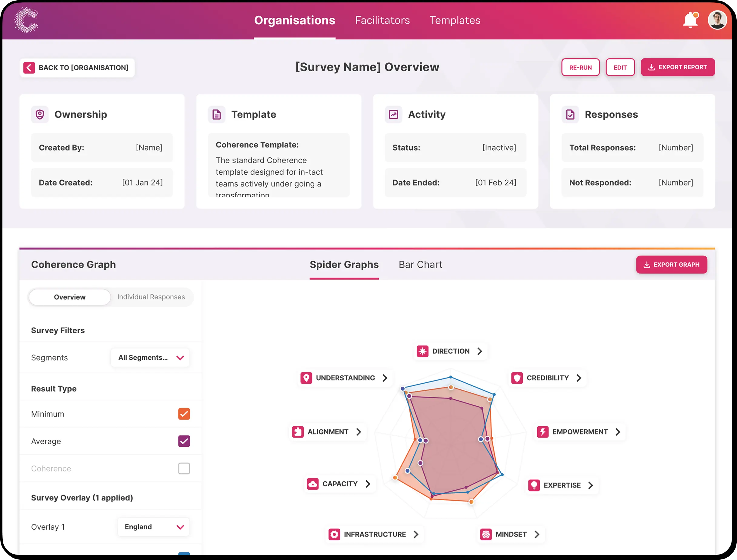Screen dimensions: 737x560
Task: Click the Mindset brain icon
Action: 486,534
